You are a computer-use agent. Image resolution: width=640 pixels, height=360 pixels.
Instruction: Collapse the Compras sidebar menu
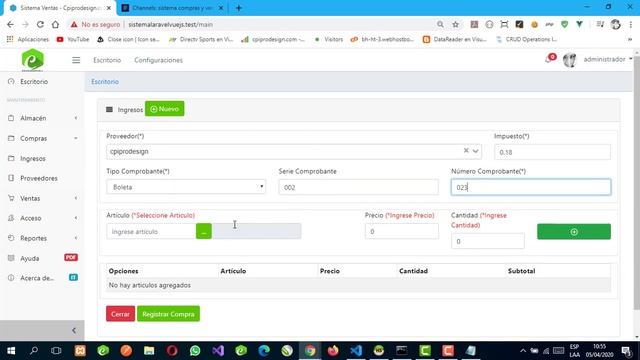coord(42,138)
